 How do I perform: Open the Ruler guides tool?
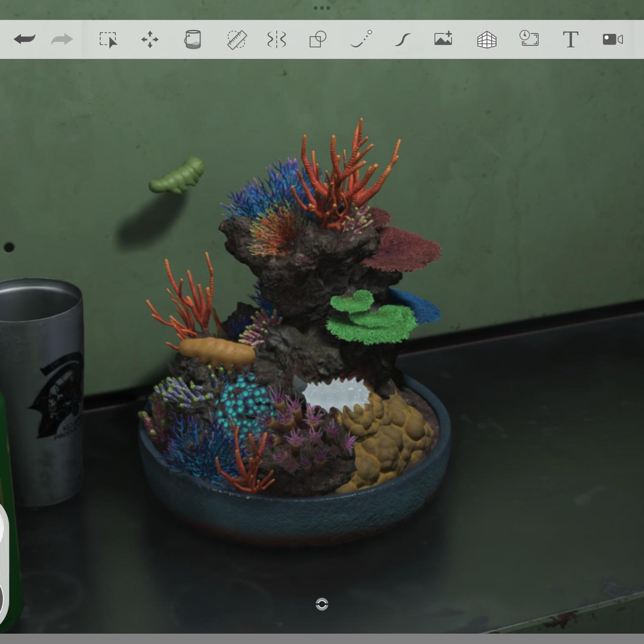click(237, 40)
